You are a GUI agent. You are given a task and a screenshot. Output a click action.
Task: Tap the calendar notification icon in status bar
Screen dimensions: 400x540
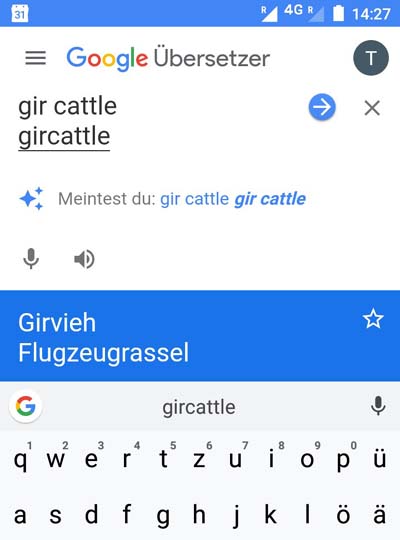pos(20,14)
